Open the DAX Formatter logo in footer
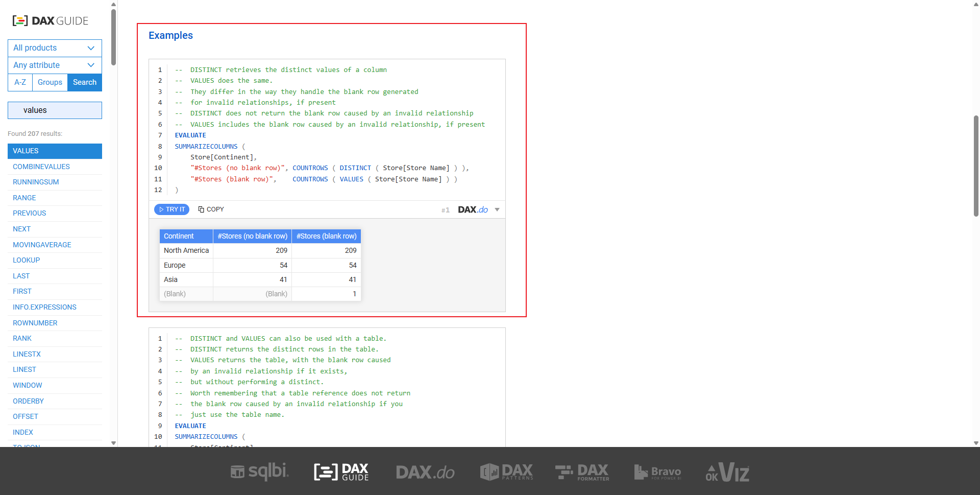The image size is (980, 495). point(582,472)
